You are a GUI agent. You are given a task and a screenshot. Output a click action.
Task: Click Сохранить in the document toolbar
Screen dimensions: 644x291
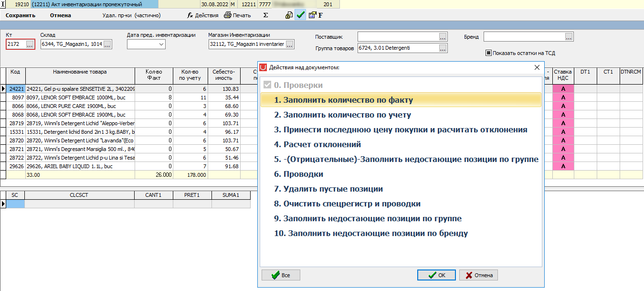(21, 15)
